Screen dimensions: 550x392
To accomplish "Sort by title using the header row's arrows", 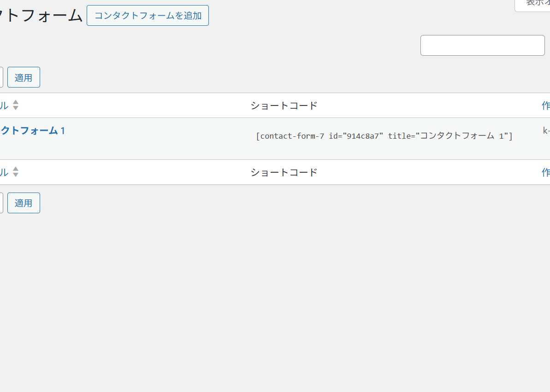I will tap(15, 105).
